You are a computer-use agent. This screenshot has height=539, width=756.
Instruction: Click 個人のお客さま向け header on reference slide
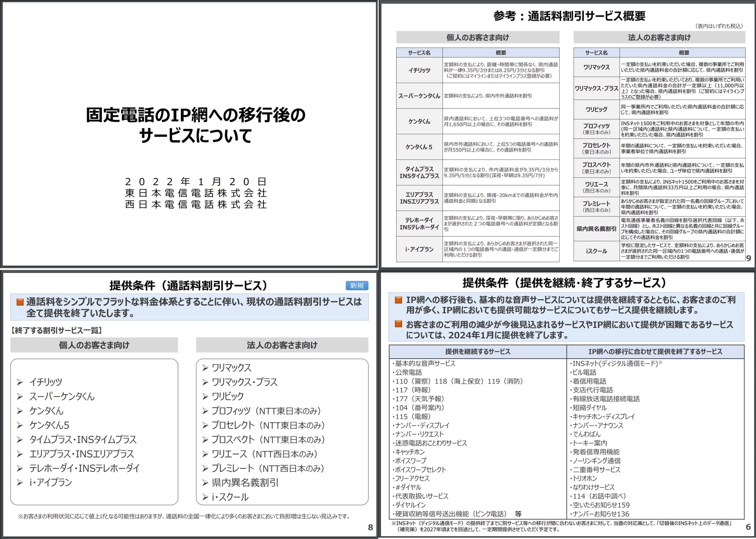point(478,37)
